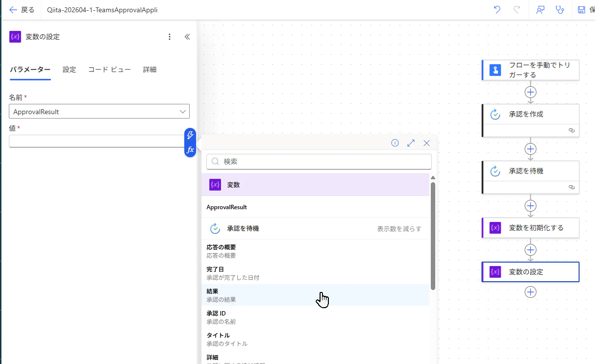Click the flow name Qiita-202604-1-TeamsApprovalAppli

(102, 10)
